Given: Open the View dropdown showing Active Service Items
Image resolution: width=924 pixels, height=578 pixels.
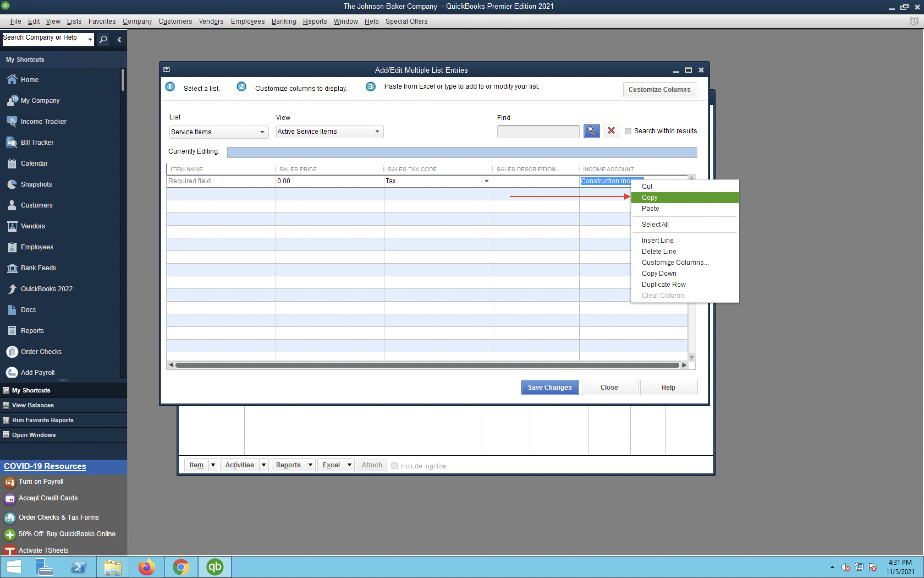Looking at the screenshot, I should 329,132.
